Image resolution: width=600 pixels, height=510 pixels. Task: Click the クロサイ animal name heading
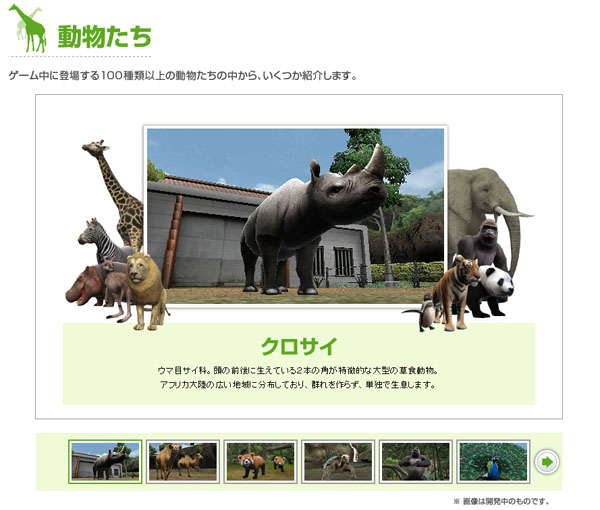[x=299, y=346]
